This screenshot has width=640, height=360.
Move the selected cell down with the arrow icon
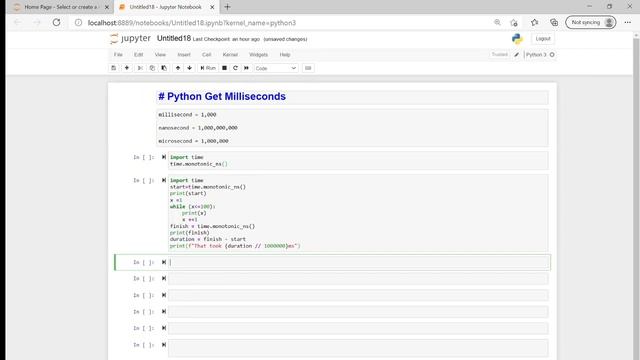[189, 68]
